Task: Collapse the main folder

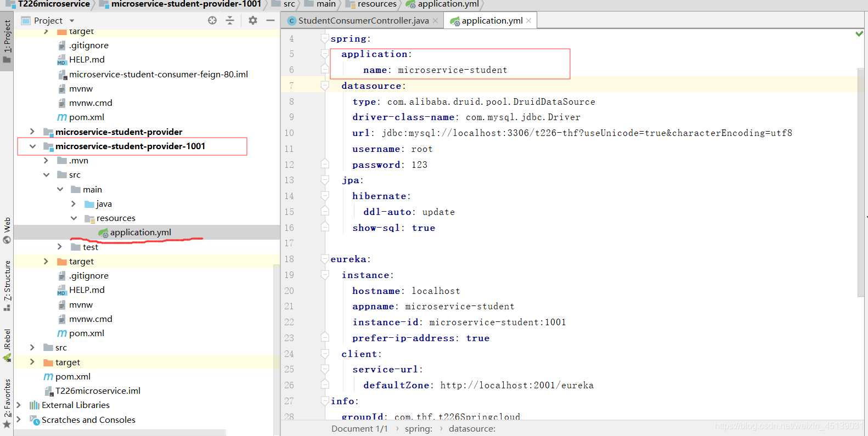Action: click(60, 189)
